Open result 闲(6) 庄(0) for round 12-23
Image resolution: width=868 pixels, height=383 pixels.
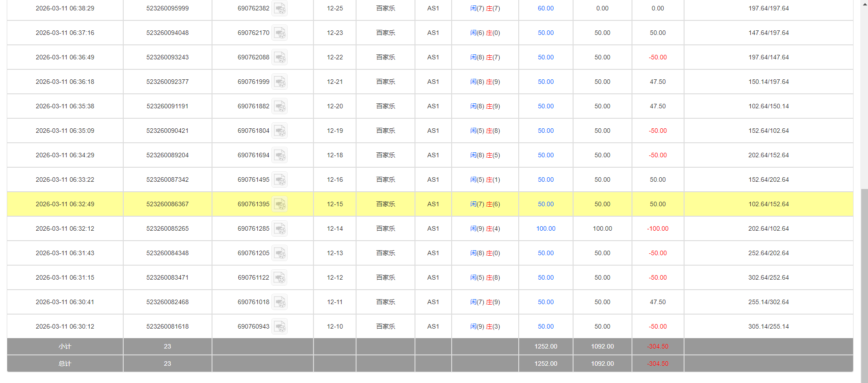(x=485, y=33)
